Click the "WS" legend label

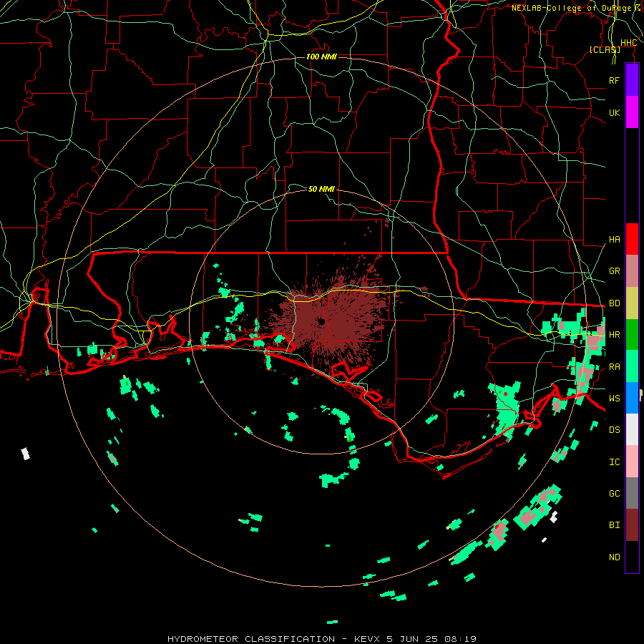(x=615, y=399)
